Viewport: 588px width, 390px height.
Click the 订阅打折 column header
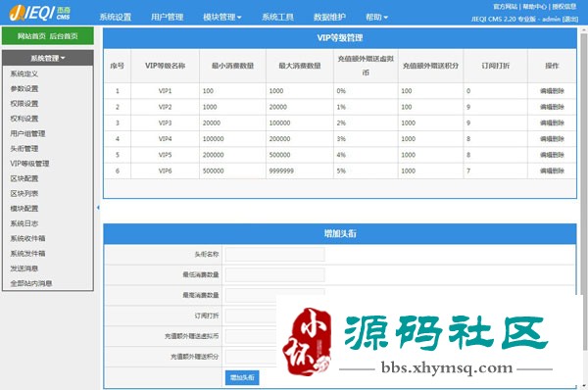[495, 66]
